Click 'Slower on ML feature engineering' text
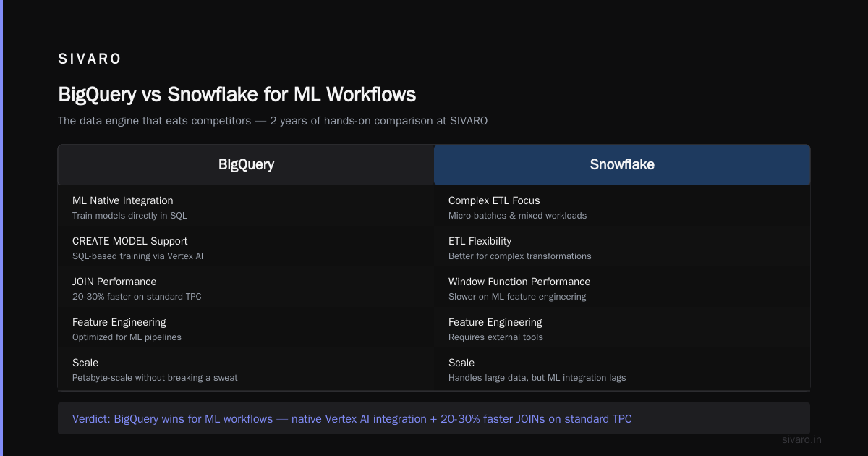The image size is (868, 456). [517, 297]
